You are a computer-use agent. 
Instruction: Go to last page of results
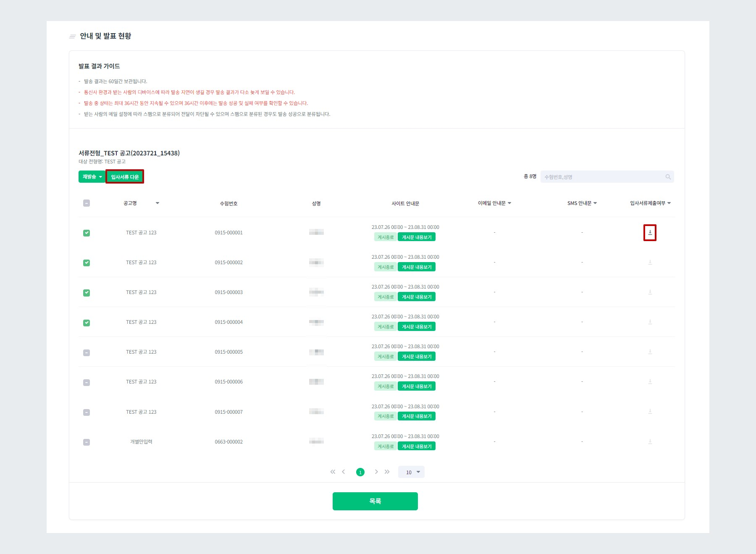coord(387,472)
